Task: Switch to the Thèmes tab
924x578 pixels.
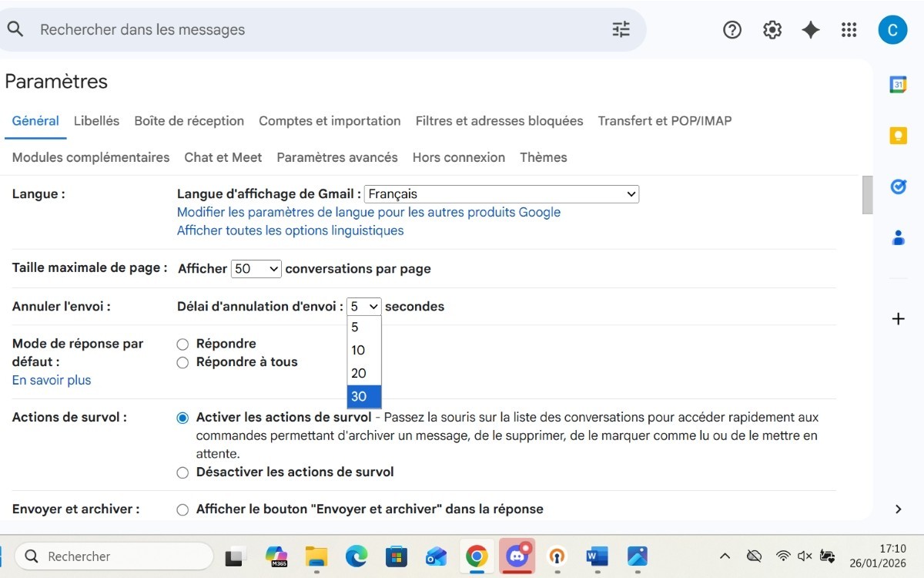Action: tap(544, 157)
